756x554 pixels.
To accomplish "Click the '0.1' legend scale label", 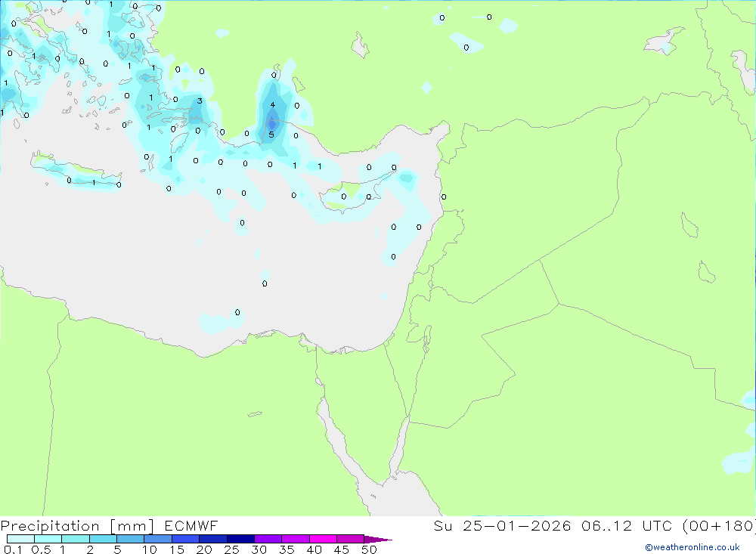I will (13, 549).
